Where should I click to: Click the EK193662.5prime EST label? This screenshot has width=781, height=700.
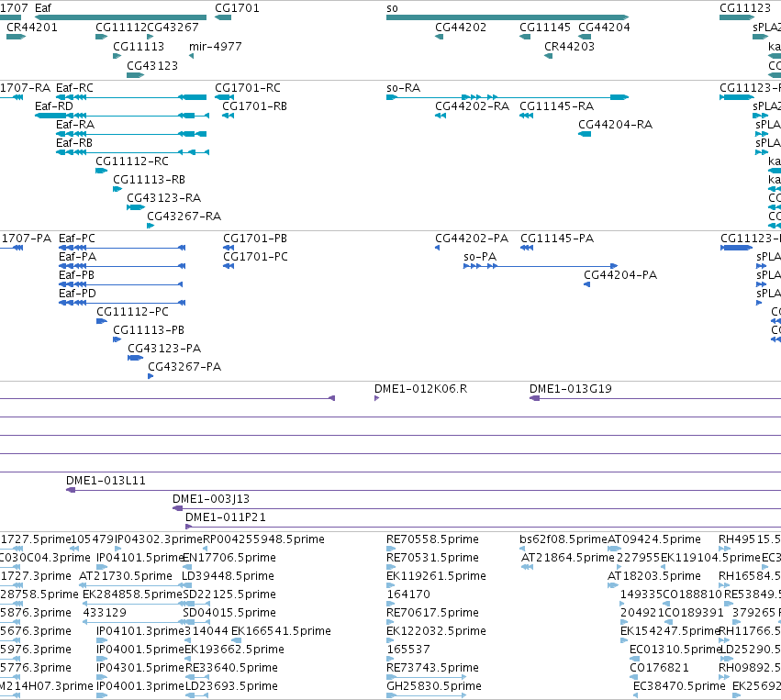(x=234, y=650)
